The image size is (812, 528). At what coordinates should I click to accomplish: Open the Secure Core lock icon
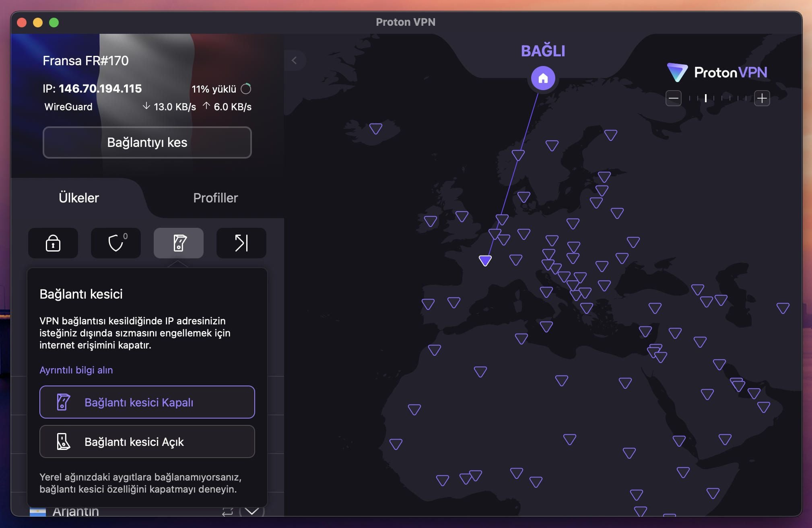(x=53, y=243)
